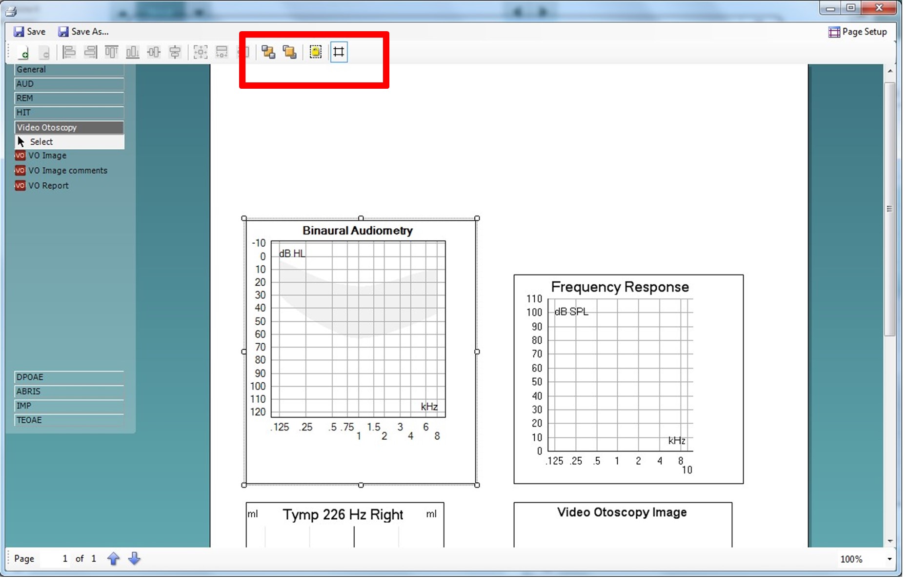Viewport: 910px width, 588px height.
Task: Toggle the show grid margins button
Action: (x=339, y=52)
